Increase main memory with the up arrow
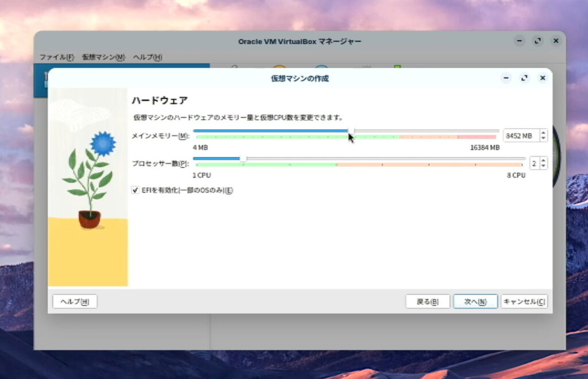588x379 pixels. 544,133
